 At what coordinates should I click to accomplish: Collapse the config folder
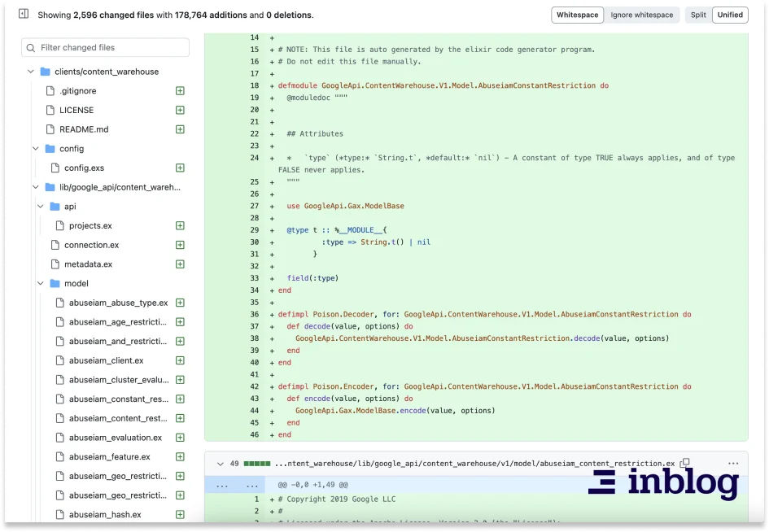(36, 149)
